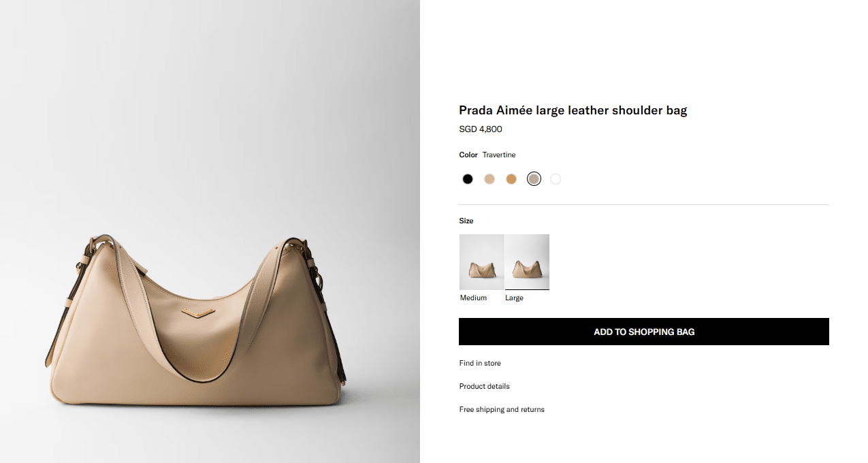Image resolution: width=868 pixels, height=463 pixels.
Task: Click the gold triangle logo on the bag
Action: 198,313
